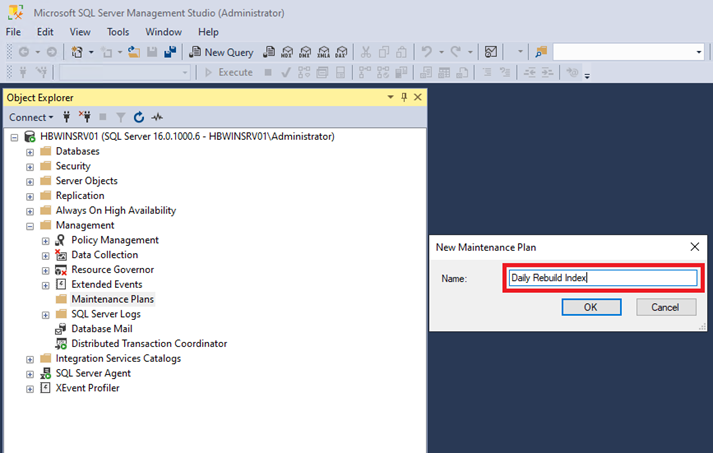This screenshot has height=453, width=713.
Task: Select the Resource Governor node
Action: 112,270
